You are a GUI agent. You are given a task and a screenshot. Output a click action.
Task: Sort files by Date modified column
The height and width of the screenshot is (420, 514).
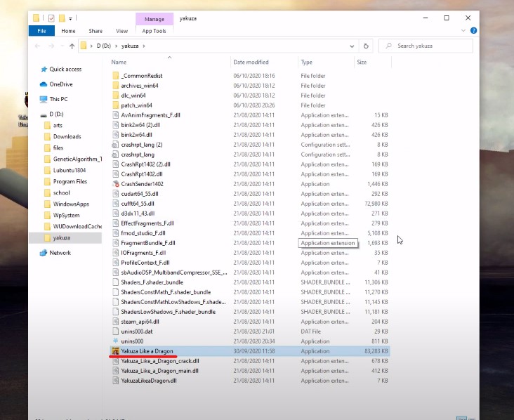tap(251, 62)
